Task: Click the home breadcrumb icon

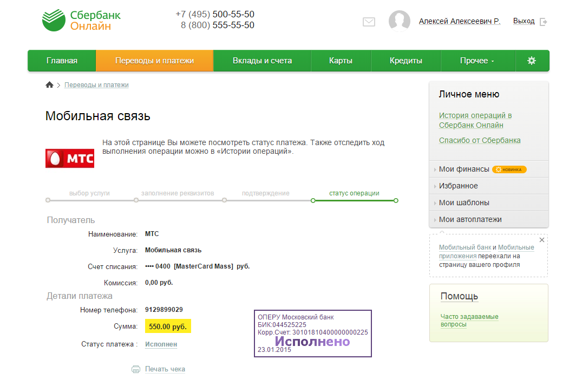Action: (x=49, y=84)
